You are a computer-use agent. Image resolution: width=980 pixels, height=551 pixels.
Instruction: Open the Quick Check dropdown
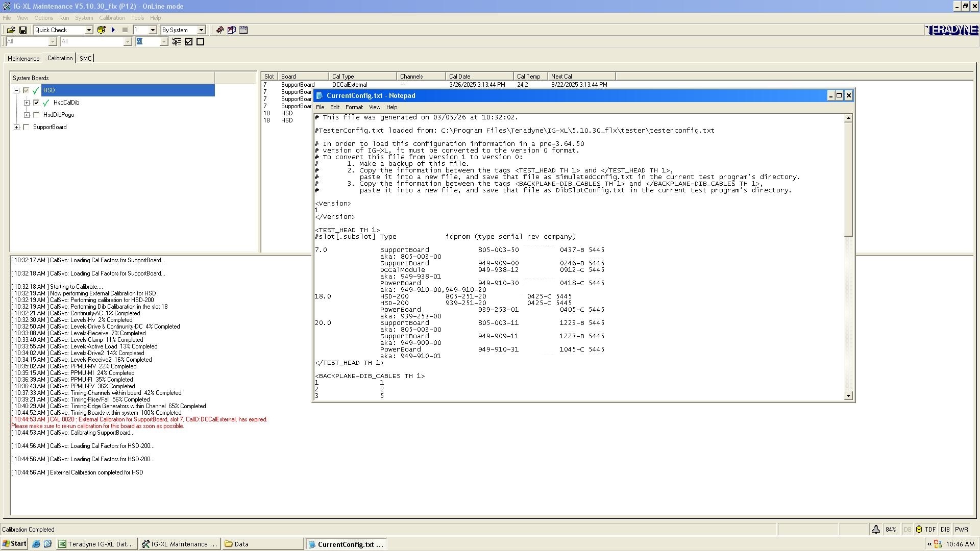tap(88, 30)
